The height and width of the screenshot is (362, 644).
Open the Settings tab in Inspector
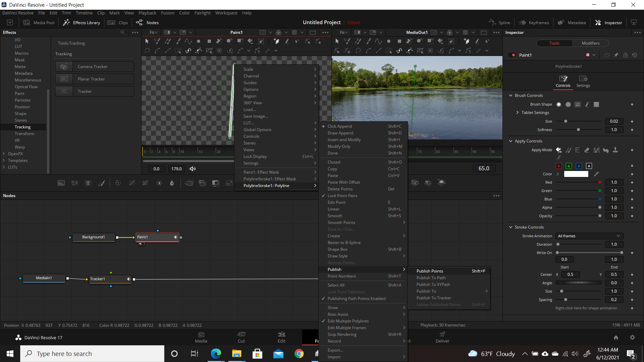click(x=583, y=81)
